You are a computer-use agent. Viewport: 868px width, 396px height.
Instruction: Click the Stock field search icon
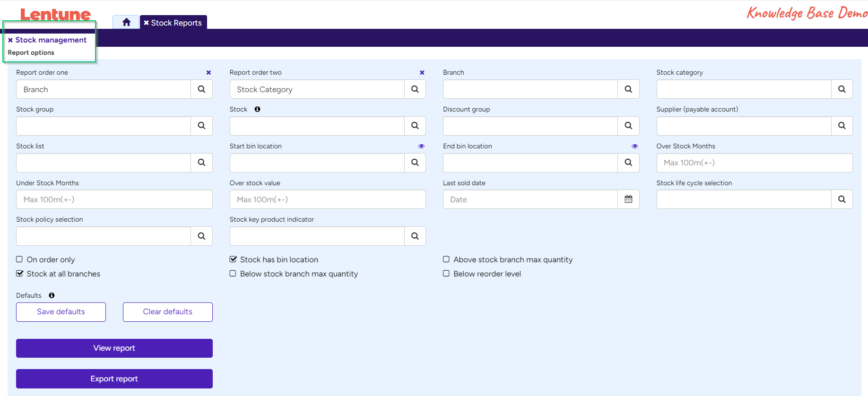pyautogui.click(x=415, y=126)
